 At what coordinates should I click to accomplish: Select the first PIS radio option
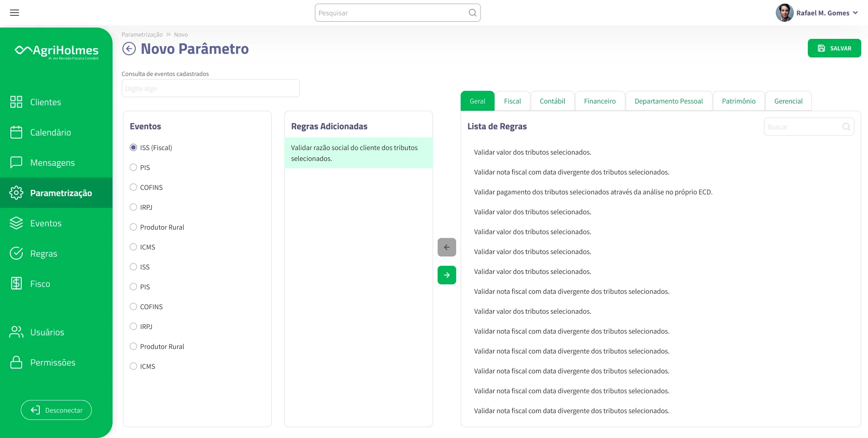tap(133, 167)
